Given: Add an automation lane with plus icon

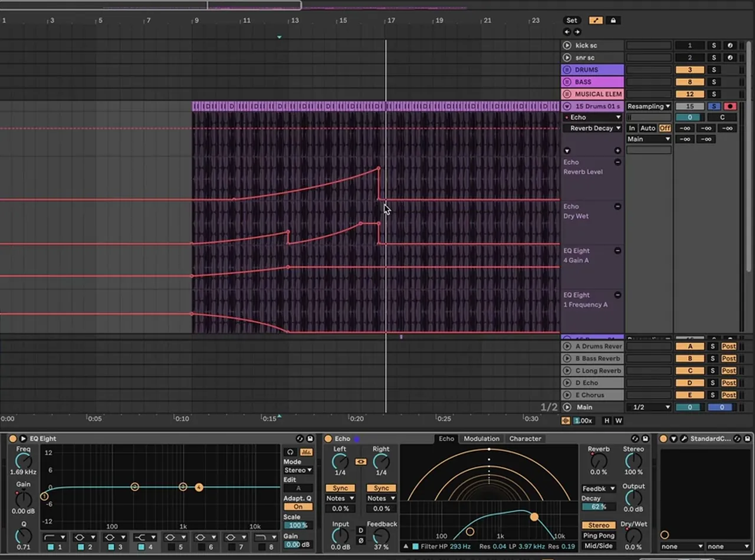Looking at the screenshot, I should (x=618, y=151).
